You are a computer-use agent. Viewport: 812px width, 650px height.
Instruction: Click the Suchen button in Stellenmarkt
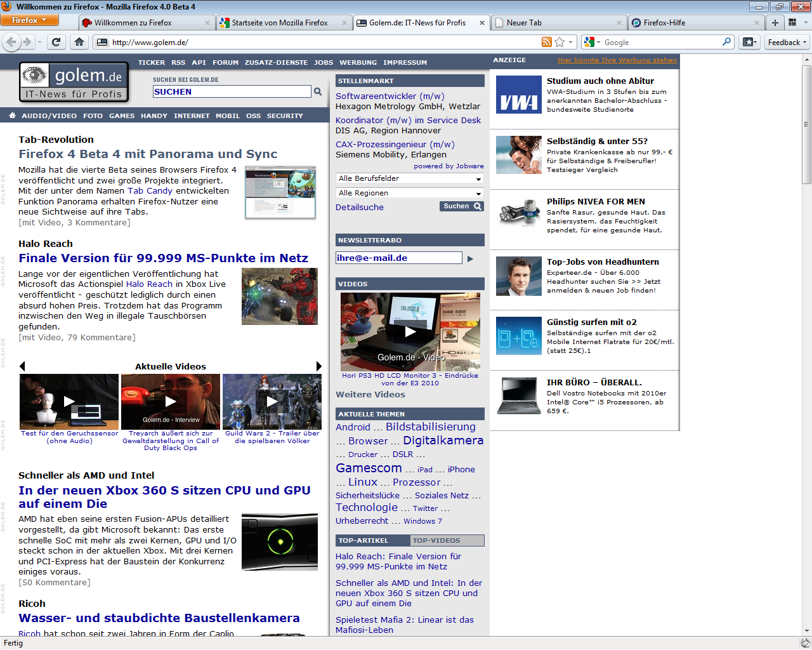pos(461,206)
